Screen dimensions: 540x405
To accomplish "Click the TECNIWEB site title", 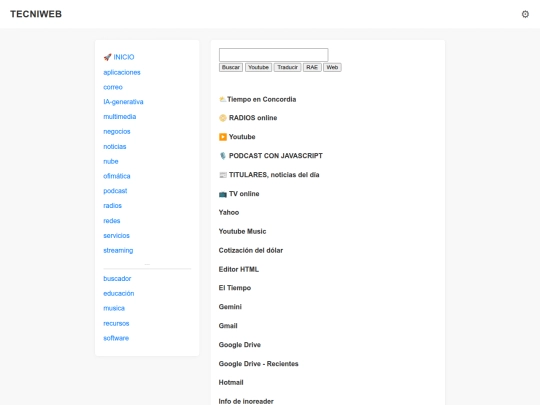I will 36,14.
